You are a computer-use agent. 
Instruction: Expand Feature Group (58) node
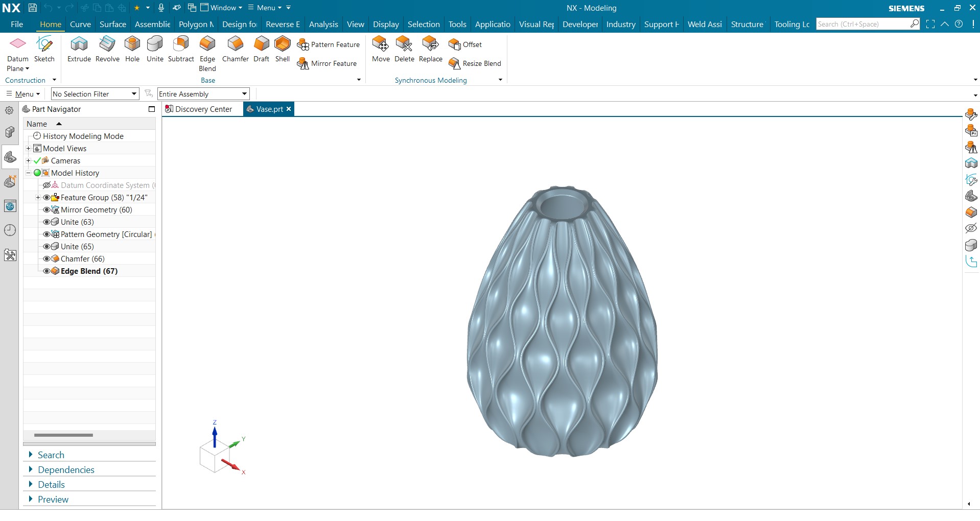click(x=38, y=198)
